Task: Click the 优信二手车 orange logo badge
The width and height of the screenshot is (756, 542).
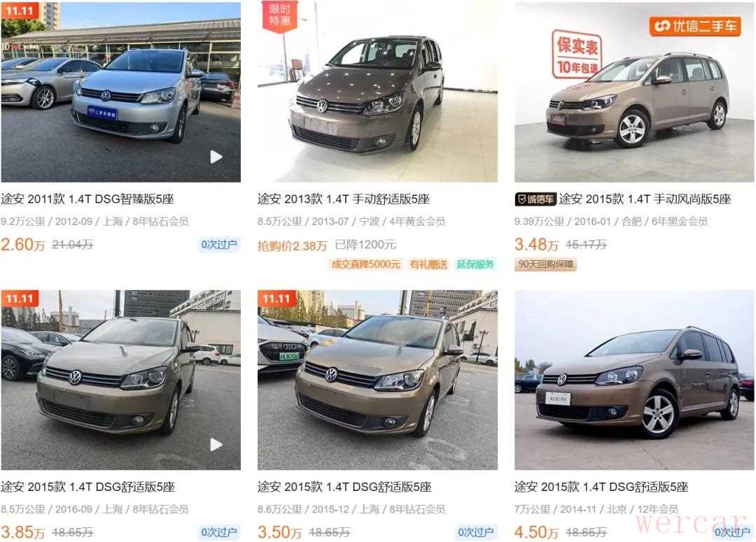Action: coord(695,26)
